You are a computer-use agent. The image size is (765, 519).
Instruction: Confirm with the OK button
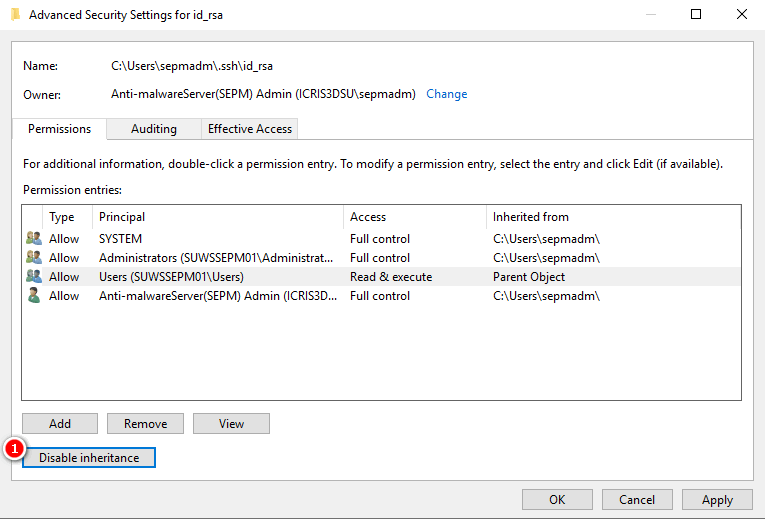pyautogui.click(x=557, y=499)
